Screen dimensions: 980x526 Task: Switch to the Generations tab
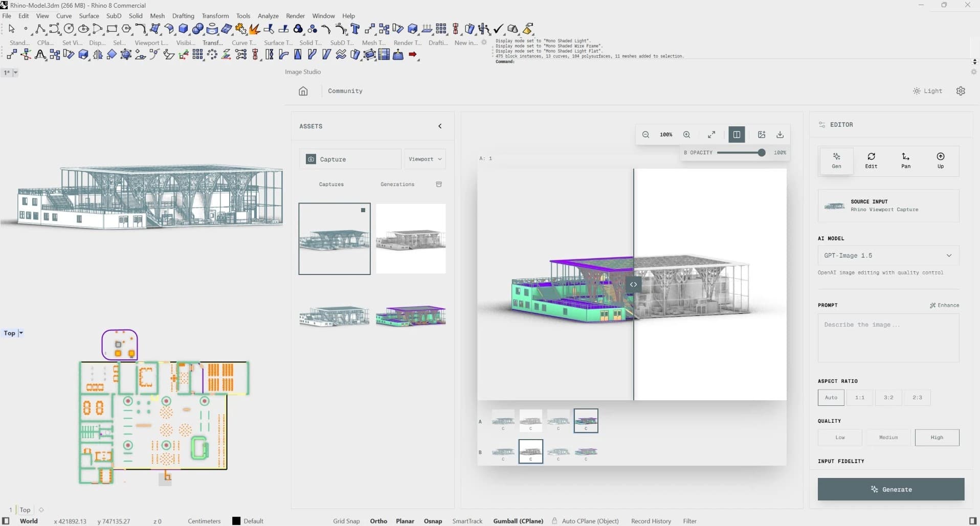pyautogui.click(x=397, y=184)
